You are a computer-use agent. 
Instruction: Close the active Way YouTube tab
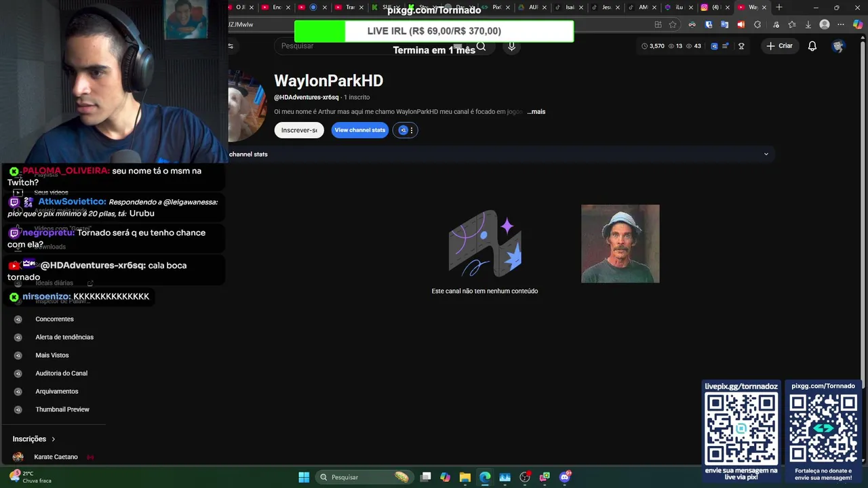pos(765,7)
